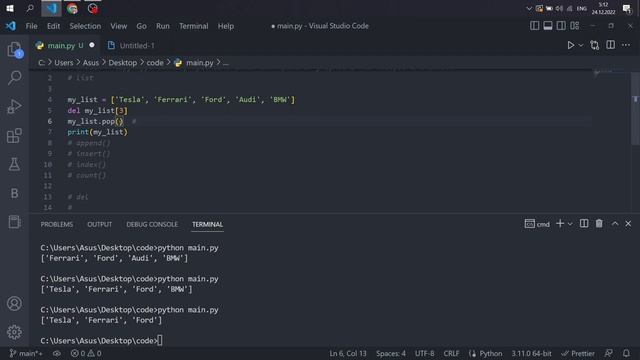Switch to the OUTPUT tab
Viewport: 640px width, 360px height.
point(100,224)
